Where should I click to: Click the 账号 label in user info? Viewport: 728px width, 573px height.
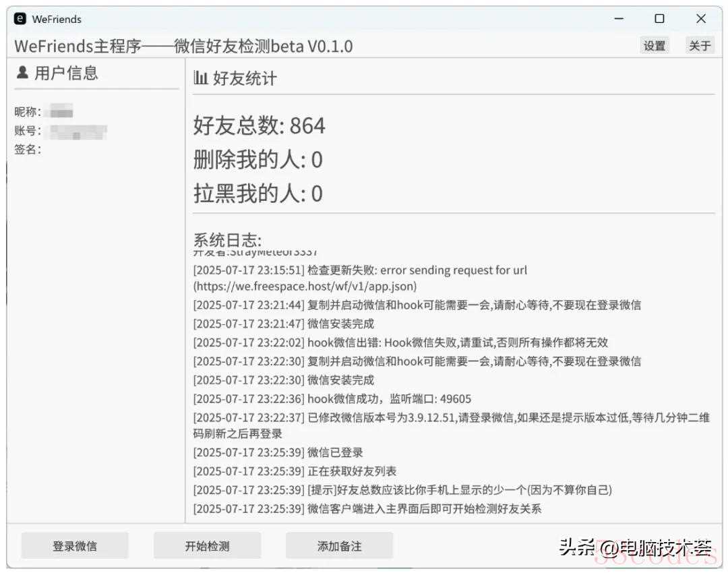pos(28,131)
